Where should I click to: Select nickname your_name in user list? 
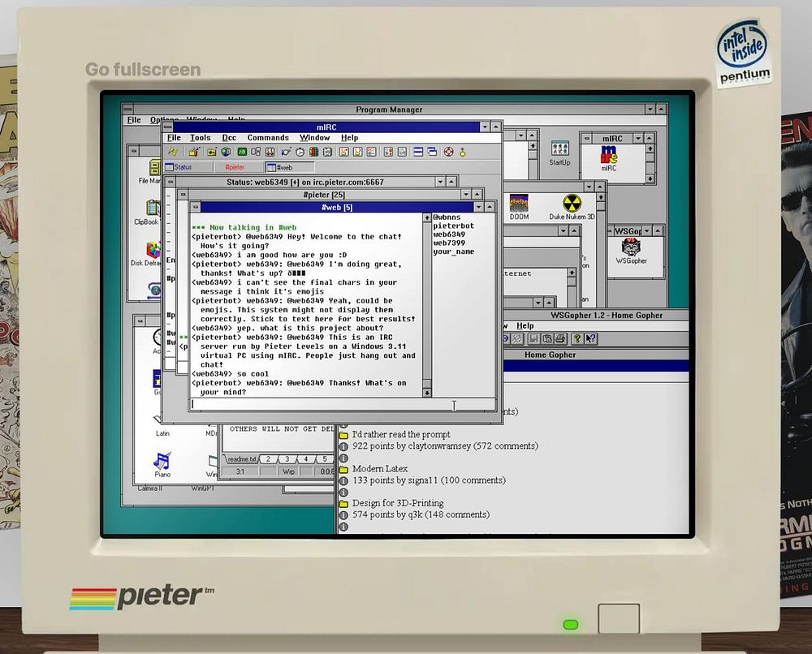tap(454, 252)
